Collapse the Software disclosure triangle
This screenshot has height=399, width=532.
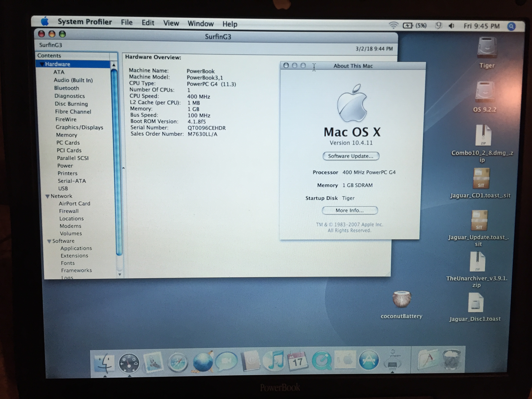pyautogui.click(x=49, y=241)
